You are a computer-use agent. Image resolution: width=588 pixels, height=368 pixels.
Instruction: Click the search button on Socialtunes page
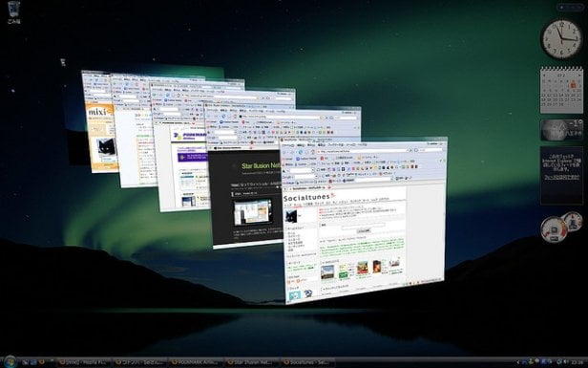click(x=363, y=231)
